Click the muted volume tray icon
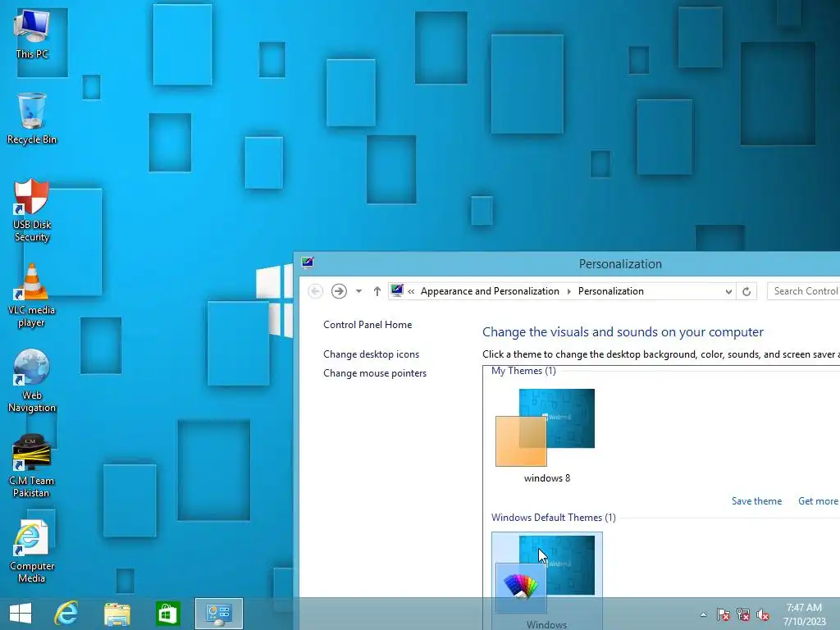 [x=763, y=614]
